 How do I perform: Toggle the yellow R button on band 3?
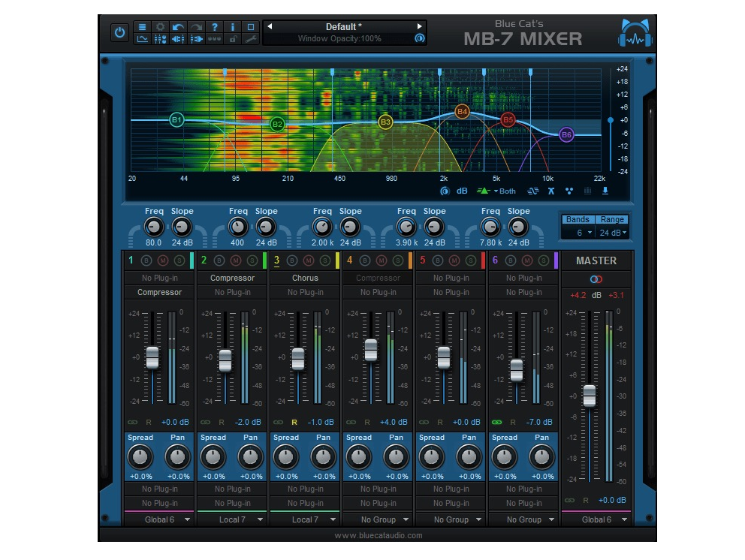click(294, 422)
